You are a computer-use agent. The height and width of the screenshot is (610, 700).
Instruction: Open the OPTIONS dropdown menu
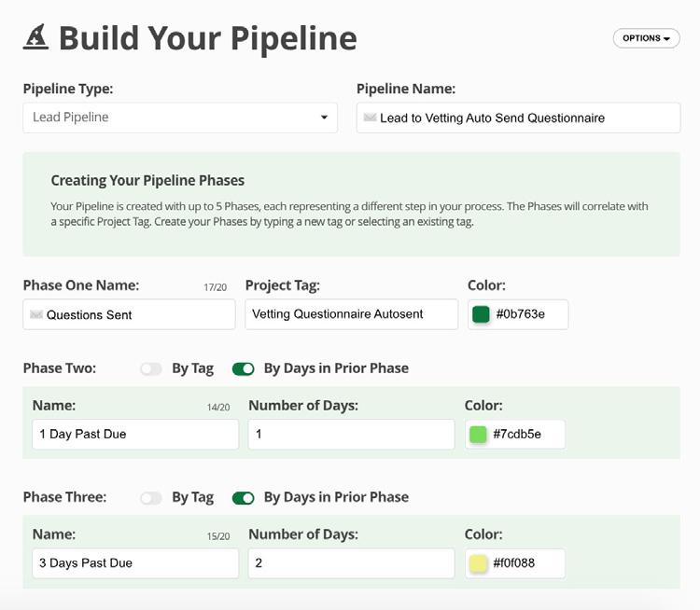tap(646, 38)
